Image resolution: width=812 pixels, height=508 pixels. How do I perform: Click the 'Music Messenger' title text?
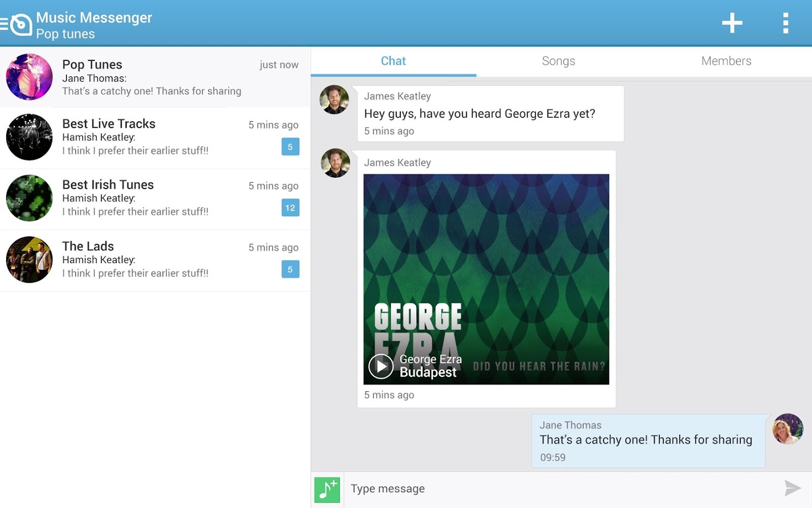pyautogui.click(x=94, y=18)
